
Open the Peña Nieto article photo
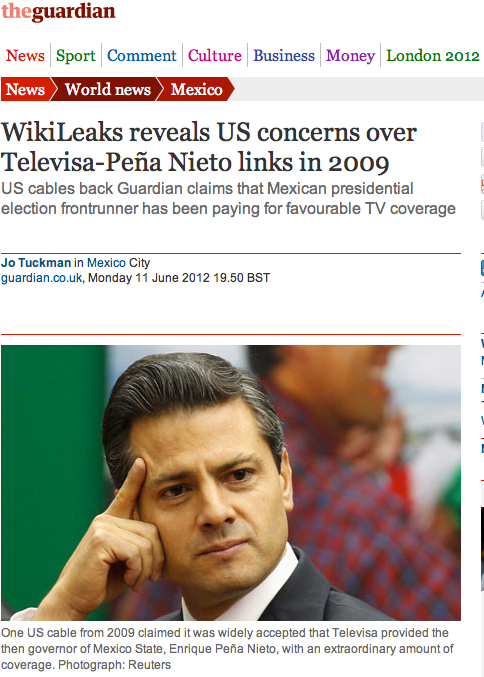(x=231, y=482)
